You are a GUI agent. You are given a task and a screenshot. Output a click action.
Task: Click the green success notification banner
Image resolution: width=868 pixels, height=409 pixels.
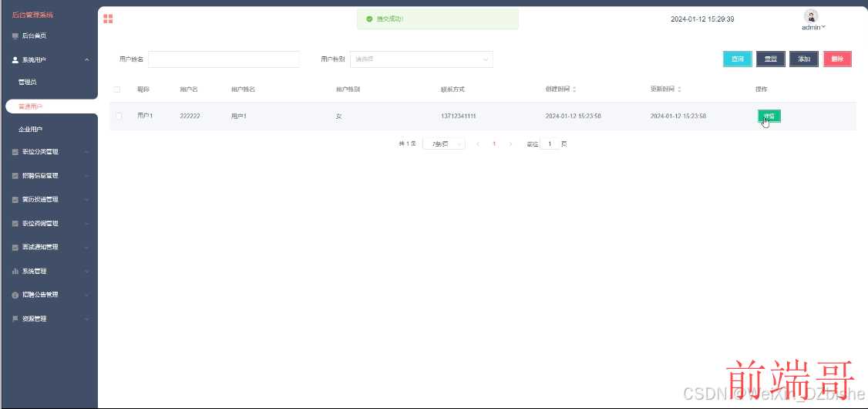coord(438,19)
